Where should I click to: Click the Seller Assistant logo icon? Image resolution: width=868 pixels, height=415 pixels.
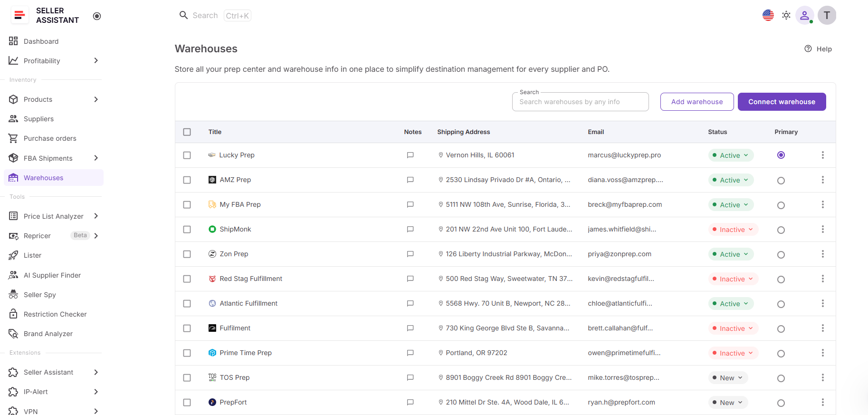tap(19, 15)
